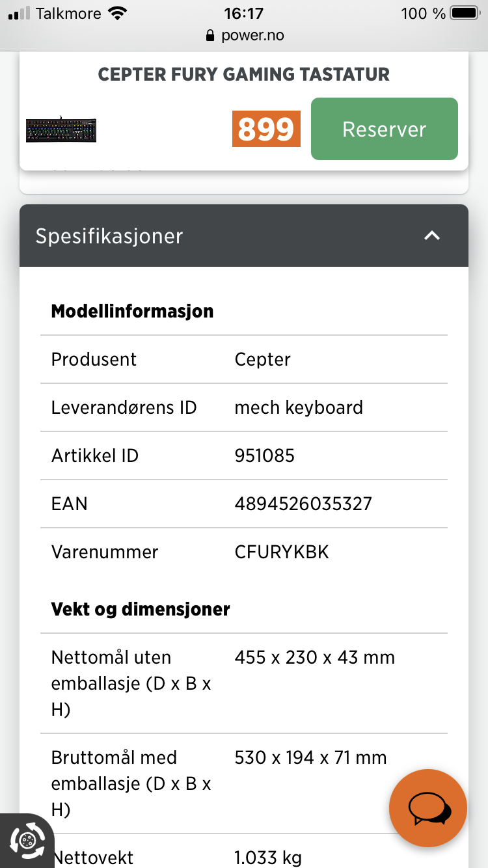The height and width of the screenshot is (868, 488).
Task: Open the orange chat bubble icon
Action: 428,808
